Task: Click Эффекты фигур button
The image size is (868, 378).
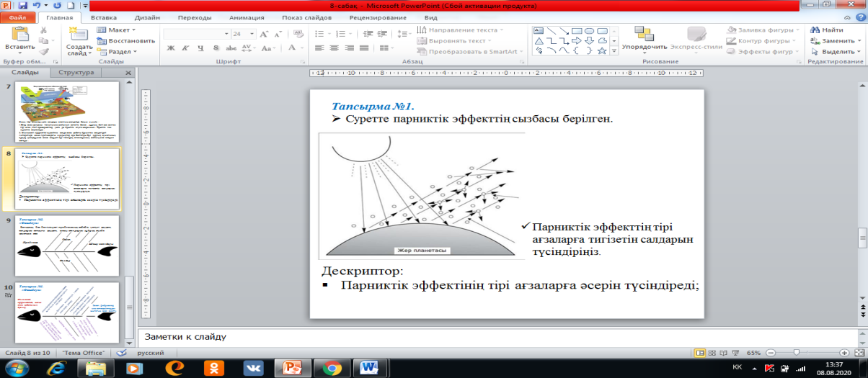Action: pyautogui.click(x=763, y=52)
